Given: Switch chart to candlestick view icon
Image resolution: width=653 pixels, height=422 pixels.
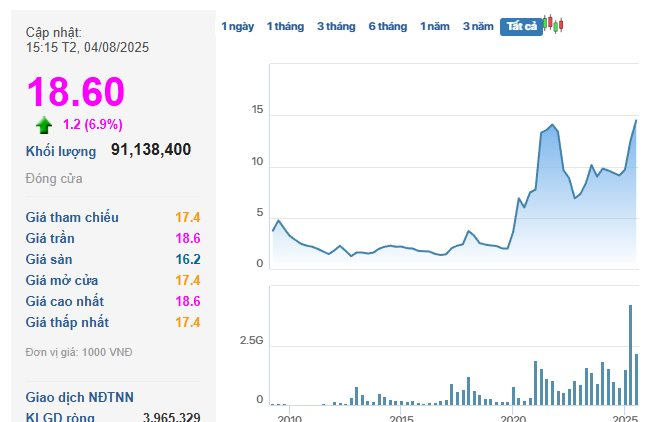Looking at the screenshot, I should pyautogui.click(x=553, y=25).
